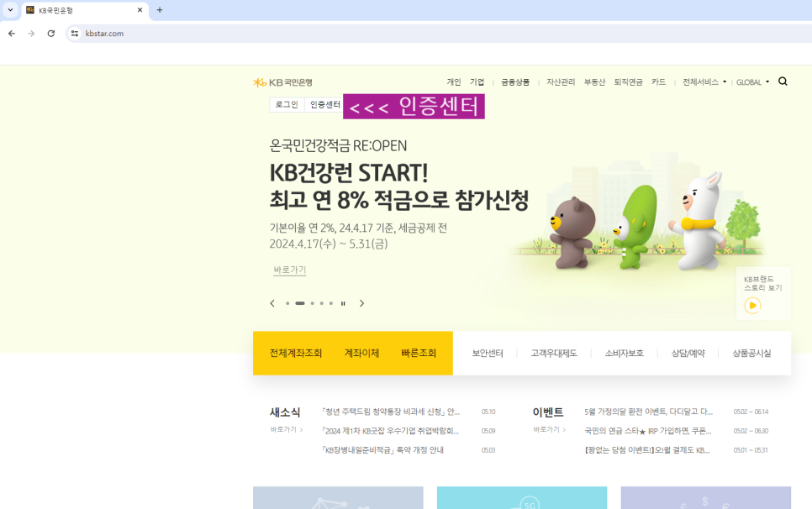Open the 5월 가정의달 환전 이벤트 item
812x509 pixels.
click(x=648, y=412)
